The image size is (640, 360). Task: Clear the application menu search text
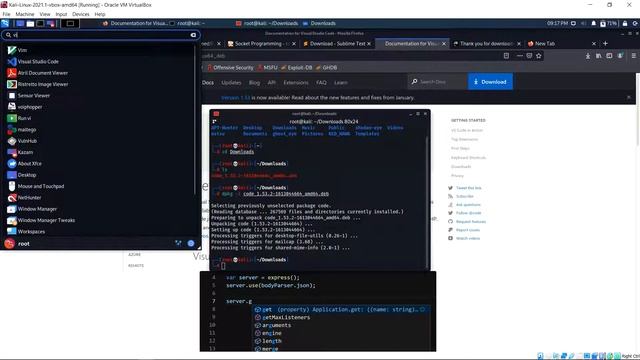(193, 35)
